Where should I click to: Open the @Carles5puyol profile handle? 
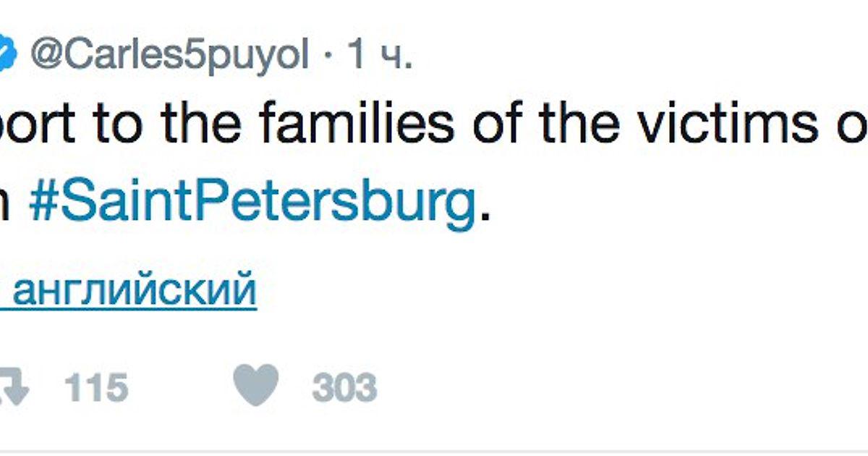coord(169,55)
